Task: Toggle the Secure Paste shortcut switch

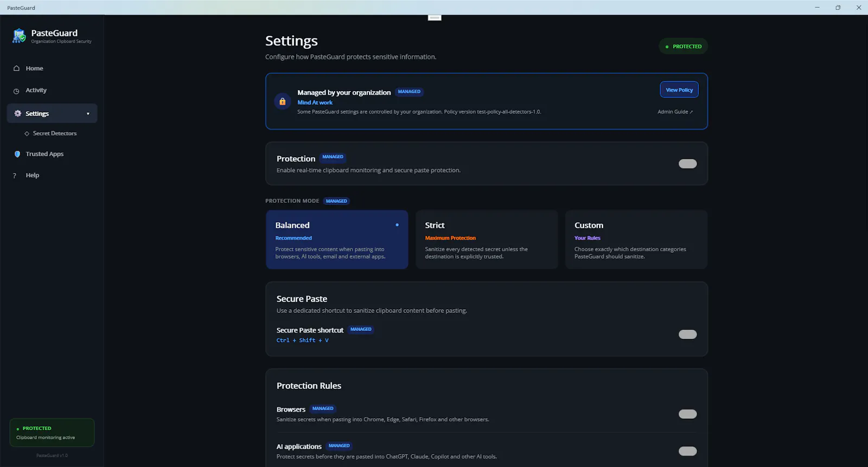Action: (687, 334)
